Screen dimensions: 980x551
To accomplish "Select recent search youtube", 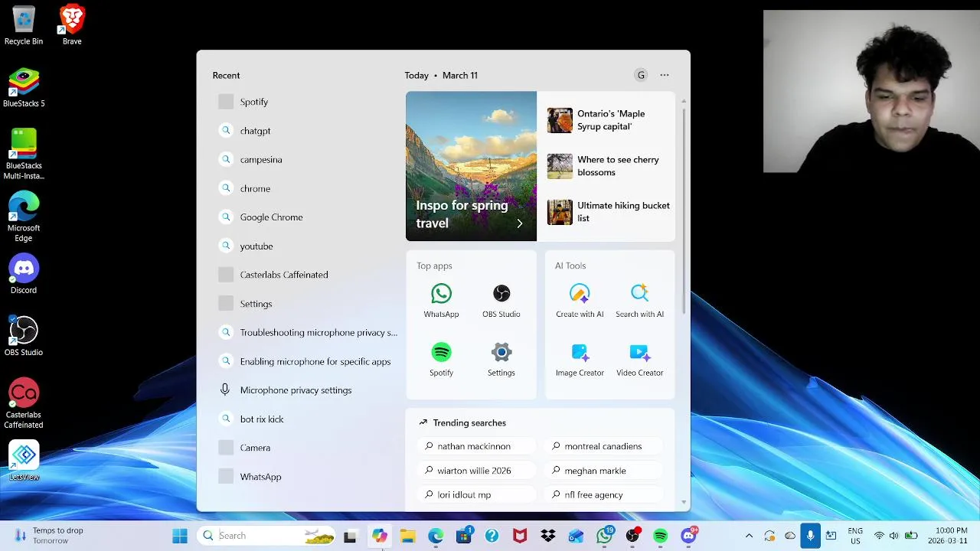I will [306, 246].
